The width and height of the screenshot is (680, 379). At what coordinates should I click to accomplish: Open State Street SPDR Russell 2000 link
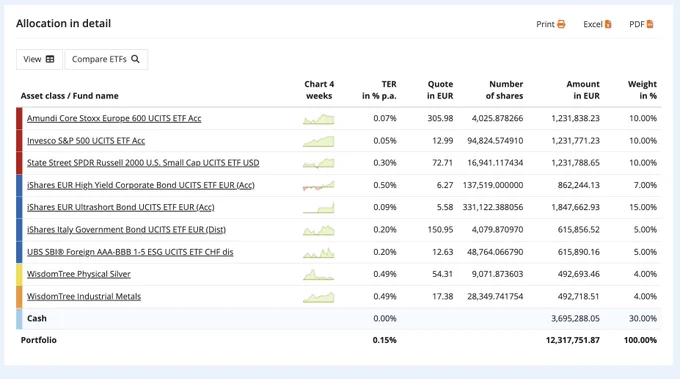click(143, 163)
